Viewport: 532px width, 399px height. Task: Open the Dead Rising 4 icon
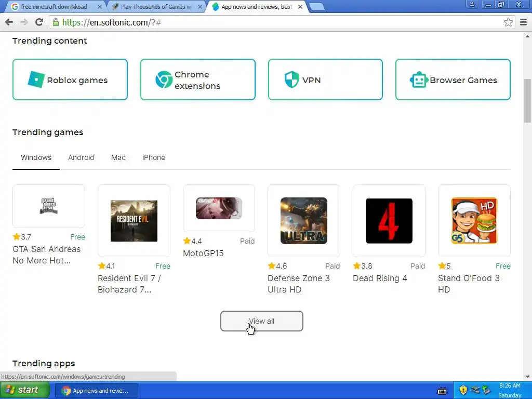coord(389,221)
